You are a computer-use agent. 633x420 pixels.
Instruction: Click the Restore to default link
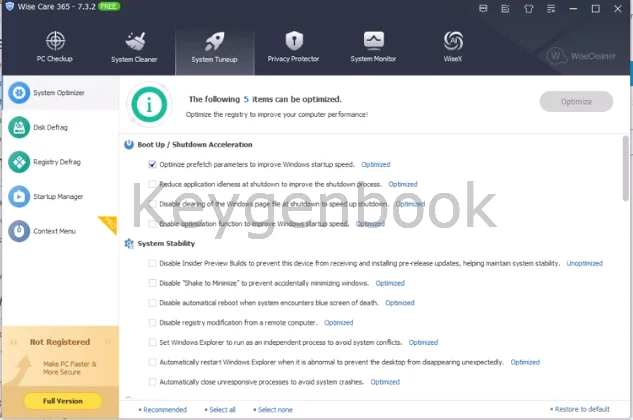pos(582,409)
